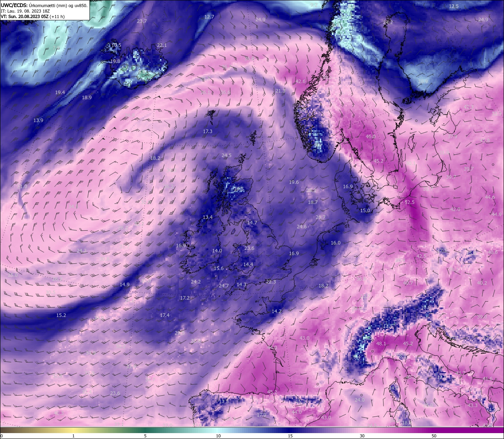The height and width of the screenshot is (439, 504).
Task: Click the 13.4 value west of Scotland
Action: [208, 217]
